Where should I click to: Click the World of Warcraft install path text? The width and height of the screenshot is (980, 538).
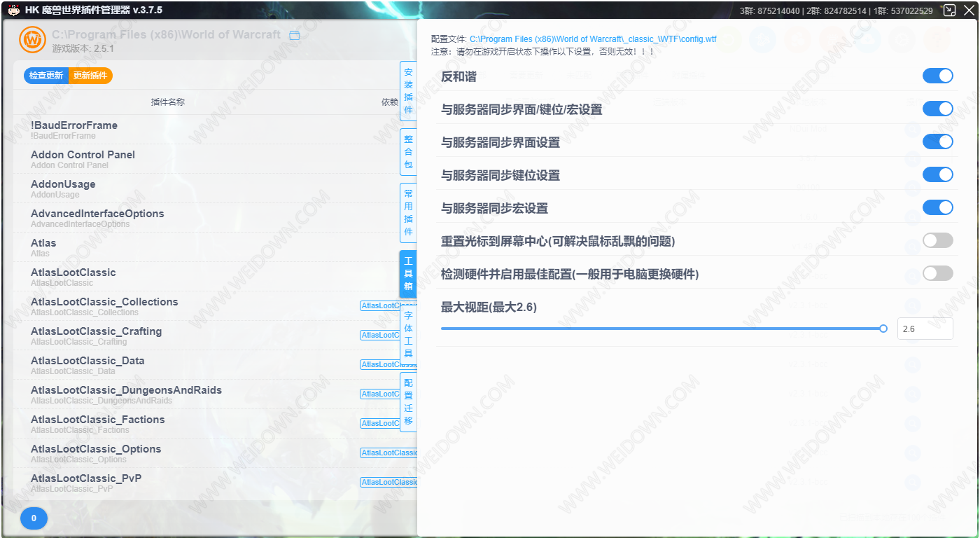point(166,34)
